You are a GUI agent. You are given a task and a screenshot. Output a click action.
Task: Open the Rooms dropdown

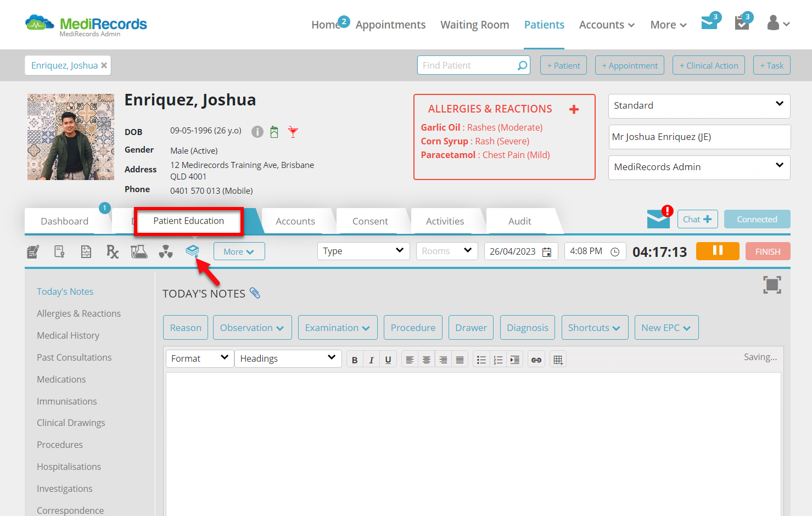click(x=447, y=251)
